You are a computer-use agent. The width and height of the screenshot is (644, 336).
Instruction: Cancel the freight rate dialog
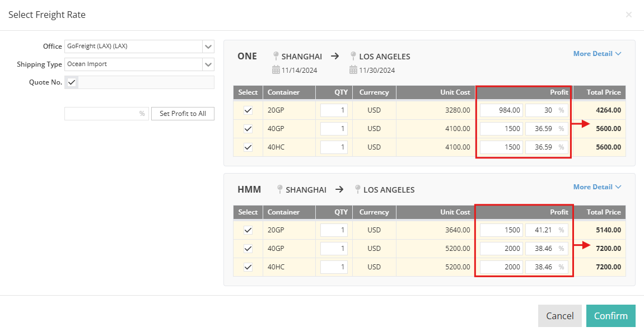tap(559, 316)
